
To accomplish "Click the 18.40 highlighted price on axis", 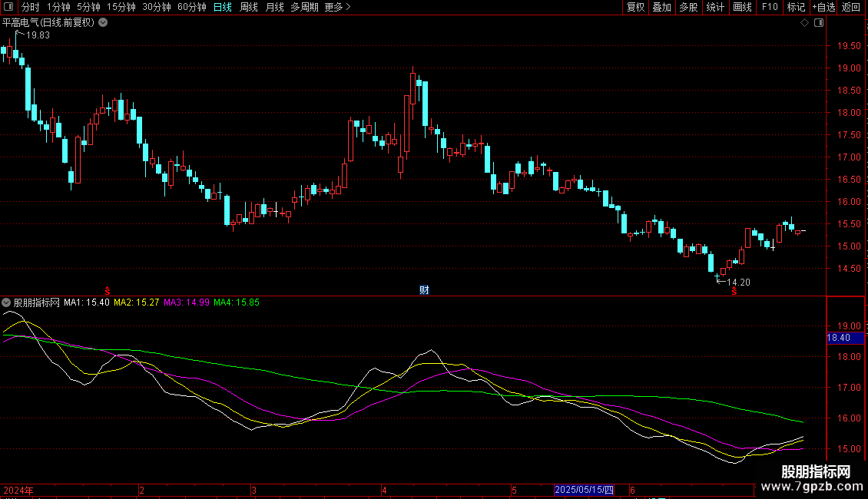I will click(x=845, y=338).
